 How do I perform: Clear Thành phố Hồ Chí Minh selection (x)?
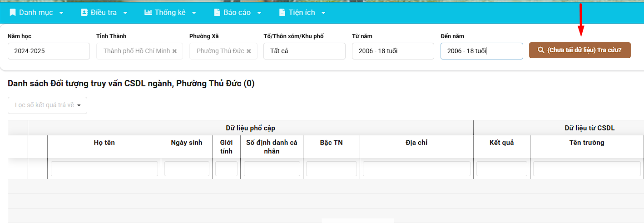point(174,51)
